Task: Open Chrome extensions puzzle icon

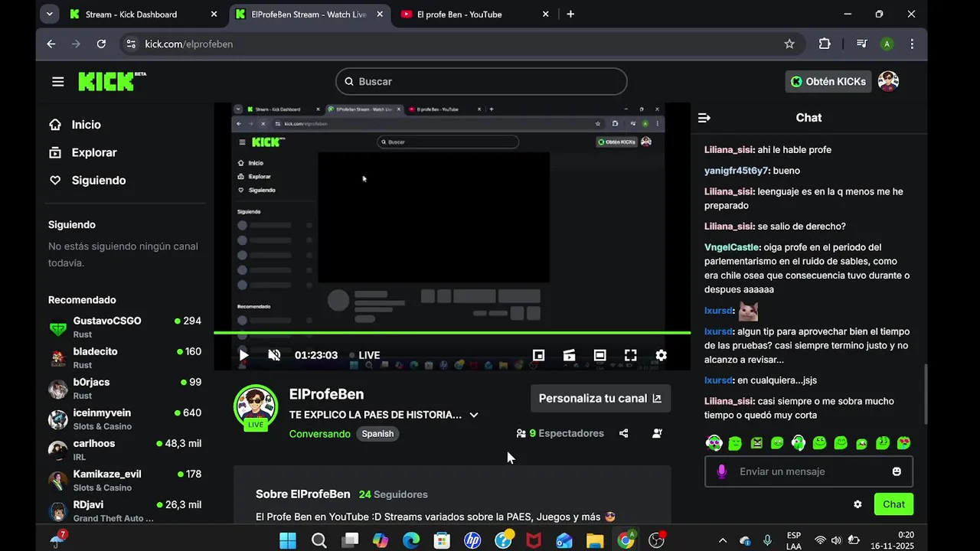Action: coord(825,44)
